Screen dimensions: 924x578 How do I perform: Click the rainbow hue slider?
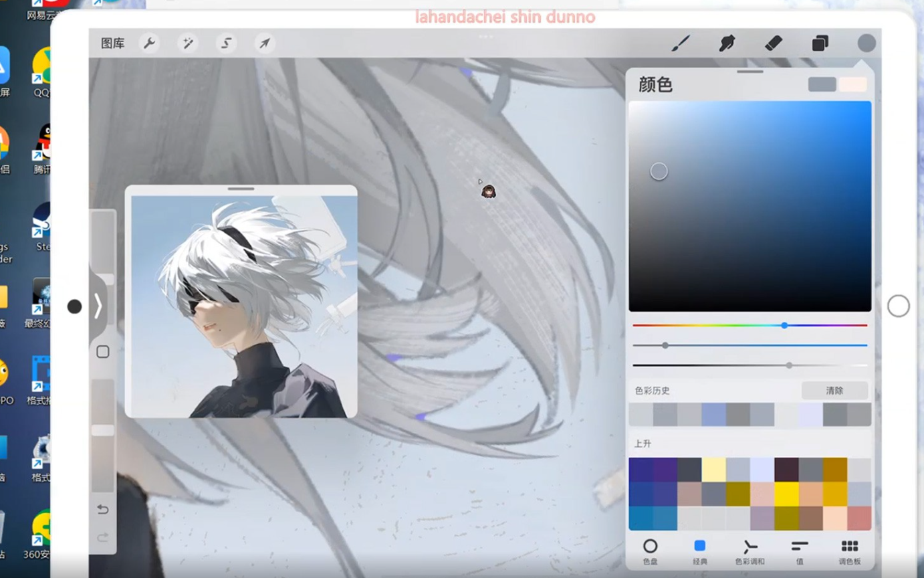[x=750, y=326]
